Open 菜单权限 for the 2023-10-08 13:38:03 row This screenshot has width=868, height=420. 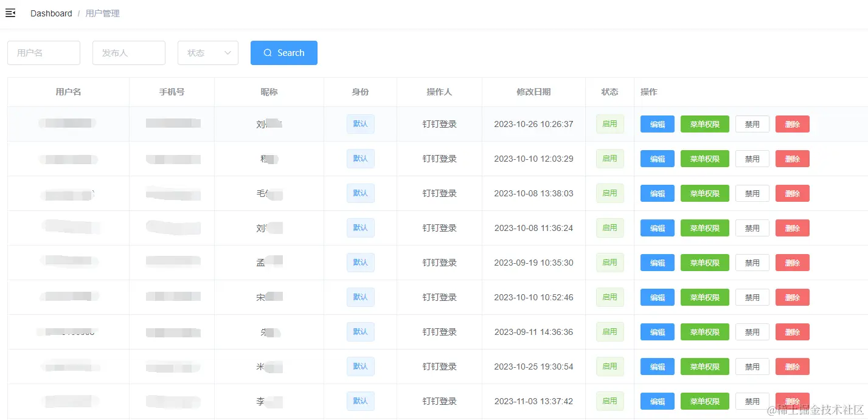click(705, 193)
